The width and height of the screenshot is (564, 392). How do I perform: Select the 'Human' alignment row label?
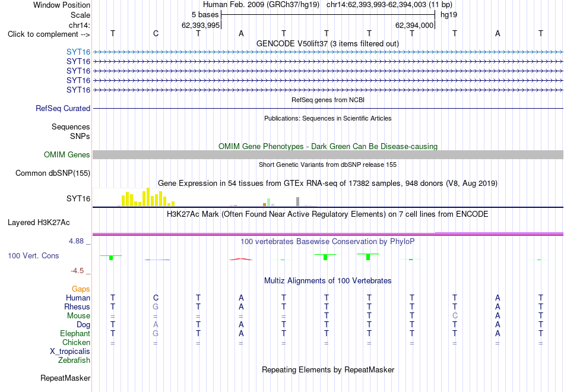[x=78, y=298]
